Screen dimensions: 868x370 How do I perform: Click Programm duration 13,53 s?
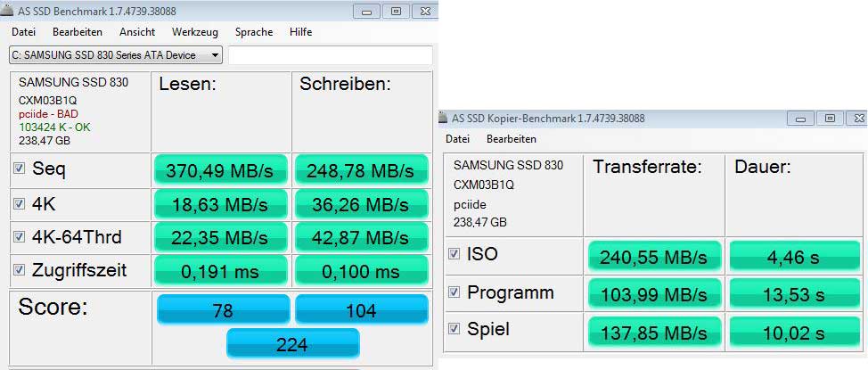click(794, 294)
